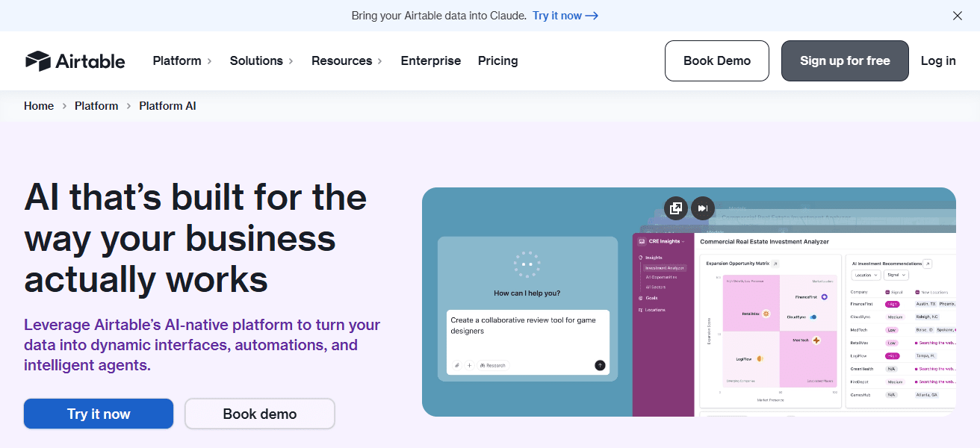Open Goals in the purple sidebar

coord(648,298)
